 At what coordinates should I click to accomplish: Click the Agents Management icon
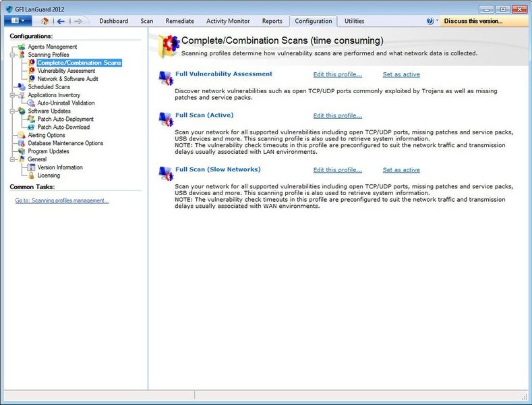tap(22, 47)
